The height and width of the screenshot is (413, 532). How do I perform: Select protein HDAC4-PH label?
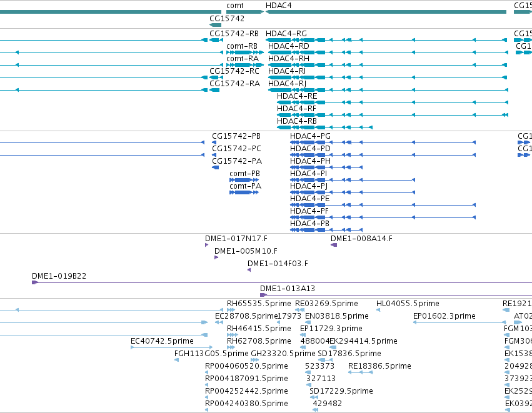310,161
